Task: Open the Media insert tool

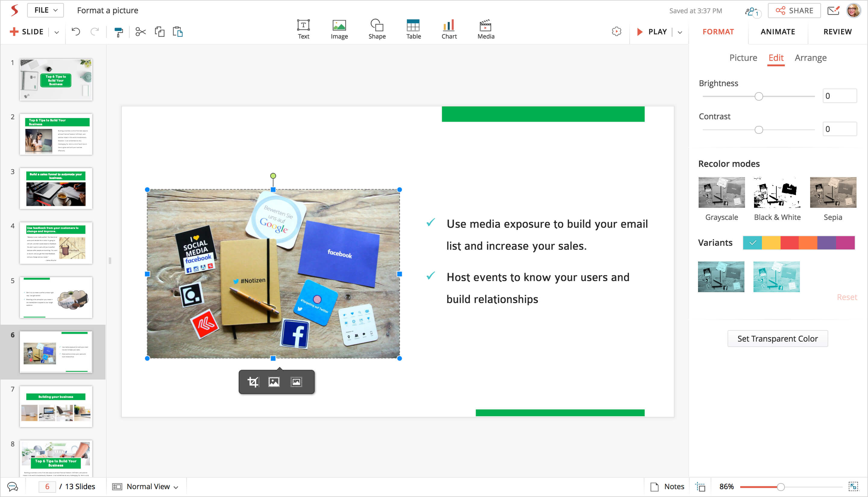Action: (x=485, y=29)
